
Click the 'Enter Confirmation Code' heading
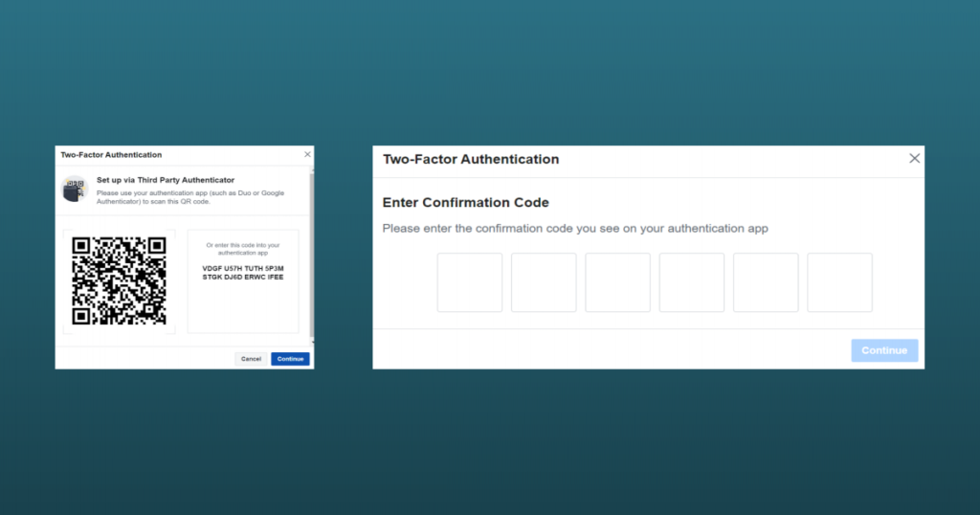(466, 203)
